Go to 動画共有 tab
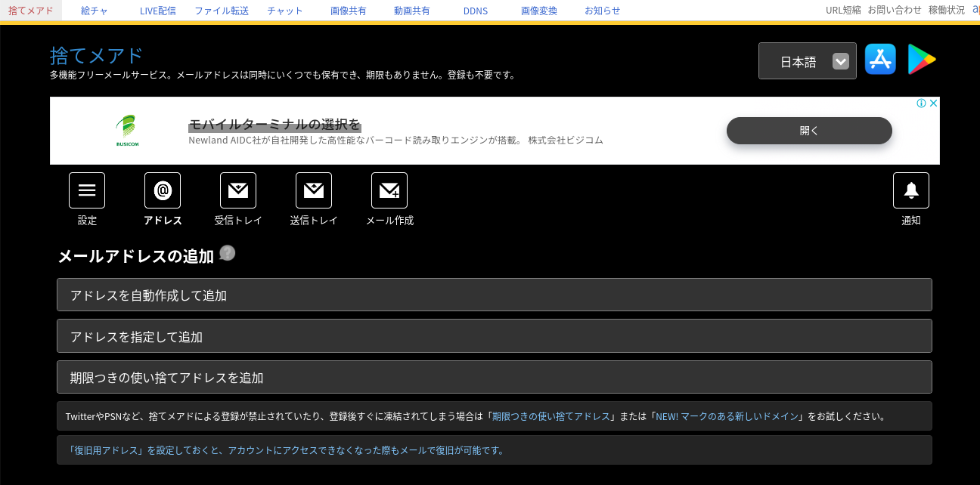Screen dimensions: 980x485 pyautogui.click(x=412, y=11)
